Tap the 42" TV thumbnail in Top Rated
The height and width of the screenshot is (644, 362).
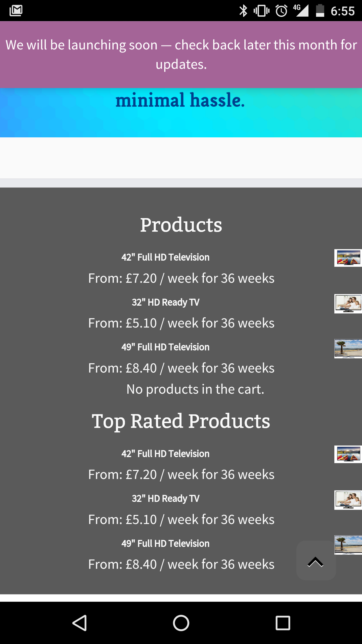tap(348, 454)
